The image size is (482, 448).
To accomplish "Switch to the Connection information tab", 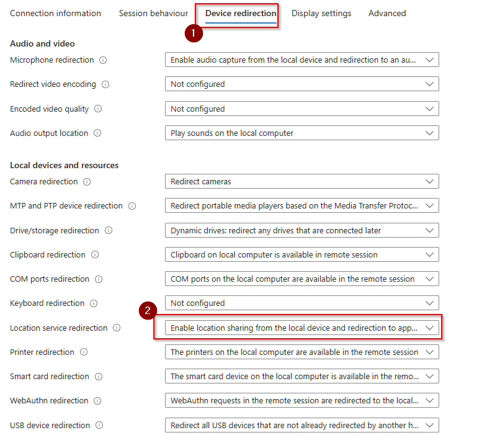I will [x=56, y=14].
